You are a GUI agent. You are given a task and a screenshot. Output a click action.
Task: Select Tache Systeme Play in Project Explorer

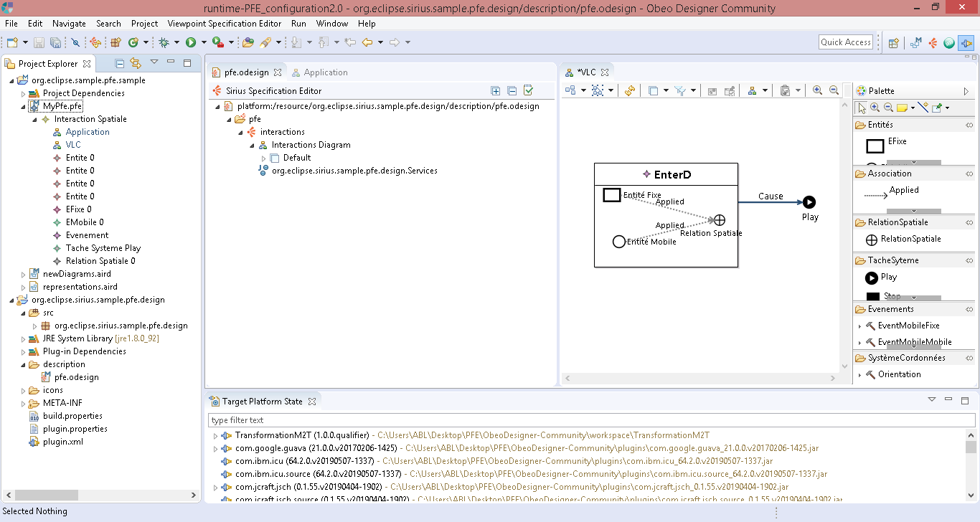103,248
